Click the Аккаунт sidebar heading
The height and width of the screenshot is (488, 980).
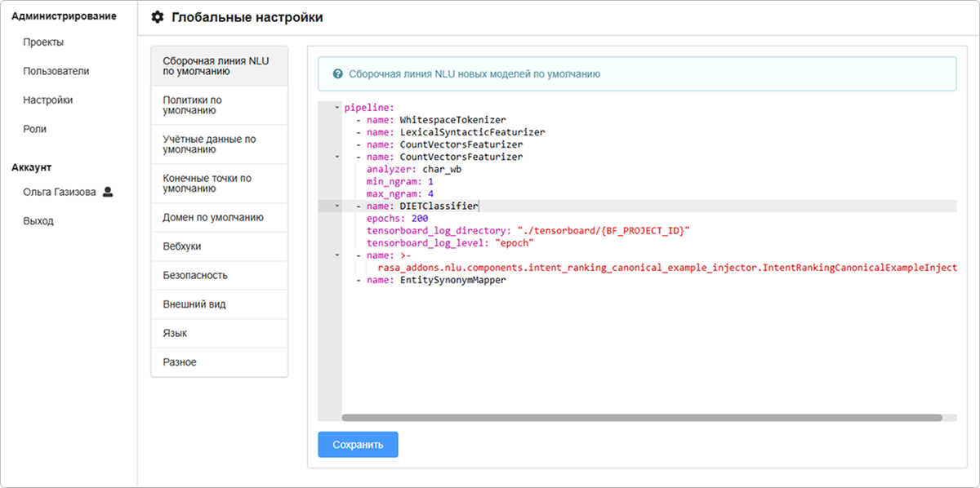point(32,167)
